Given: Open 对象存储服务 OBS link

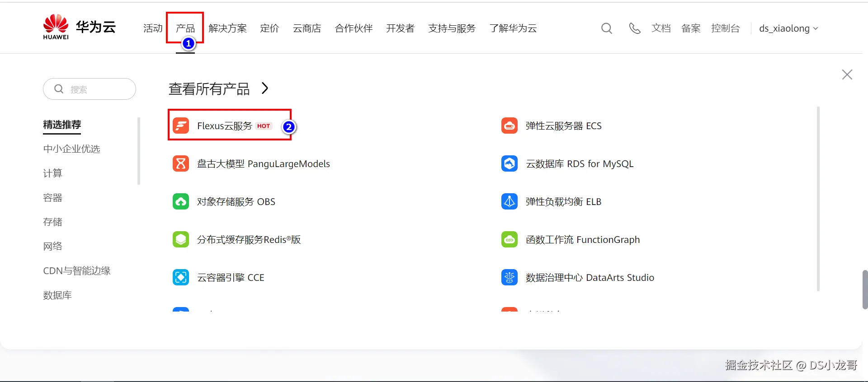Looking at the screenshot, I should pos(236,202).
